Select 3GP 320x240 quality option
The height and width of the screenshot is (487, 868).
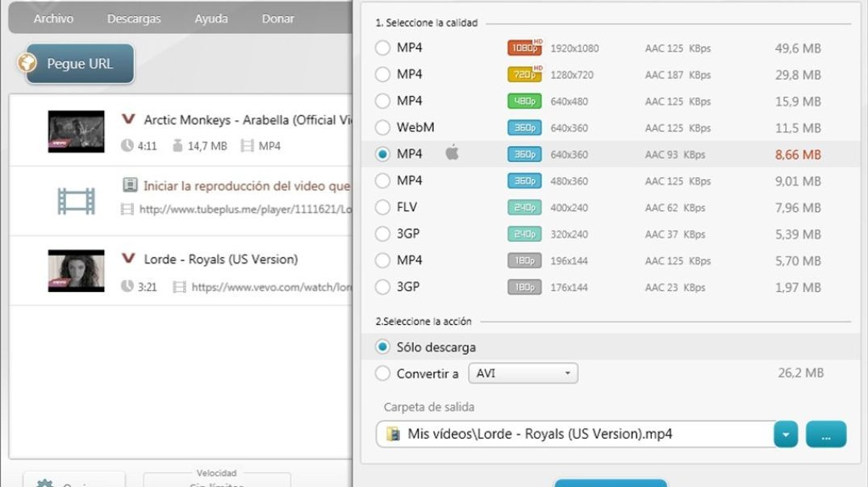click(x=382, y=234)
